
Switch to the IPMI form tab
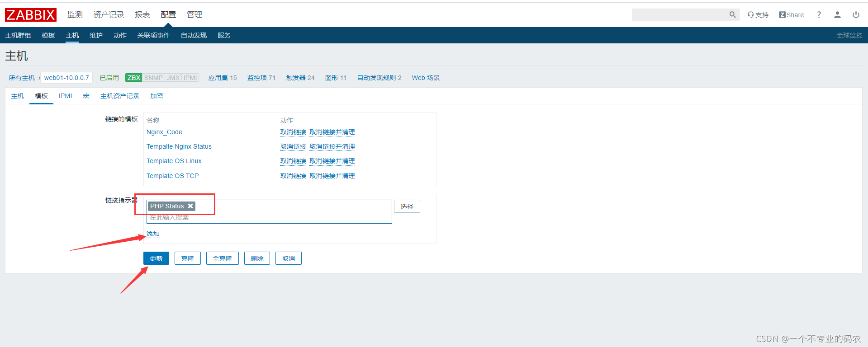coord(66,96)
